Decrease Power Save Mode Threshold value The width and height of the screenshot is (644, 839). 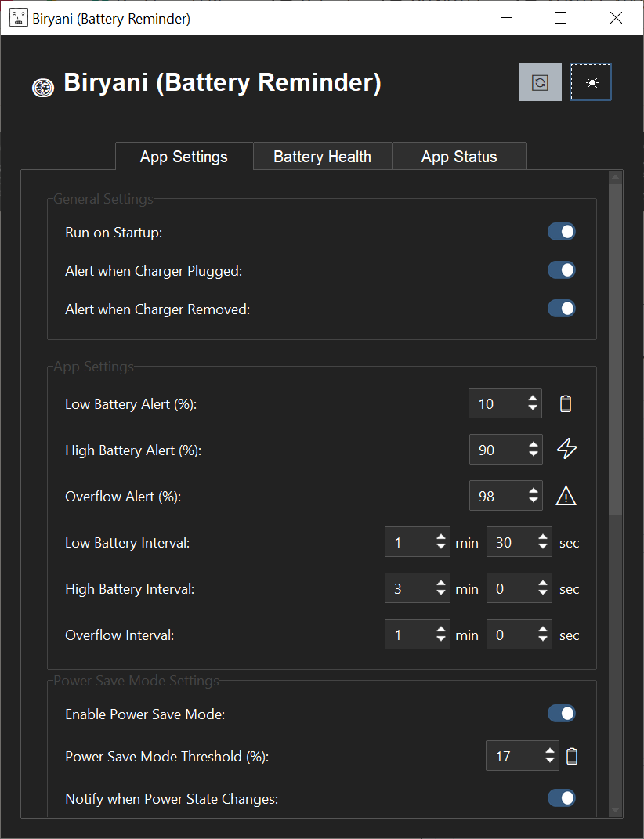tap(550, 760)
